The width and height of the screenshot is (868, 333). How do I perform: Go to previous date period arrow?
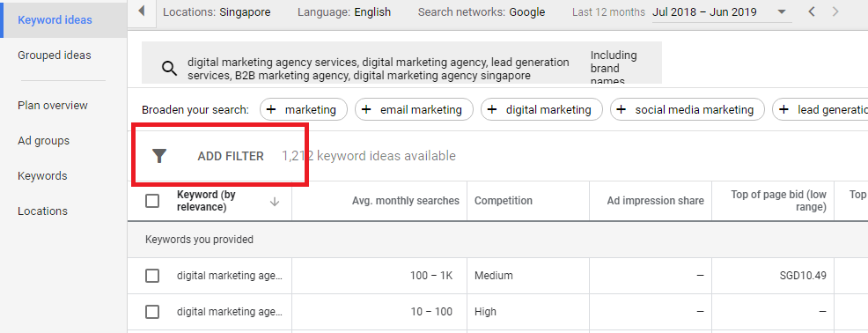coord(812,11)
